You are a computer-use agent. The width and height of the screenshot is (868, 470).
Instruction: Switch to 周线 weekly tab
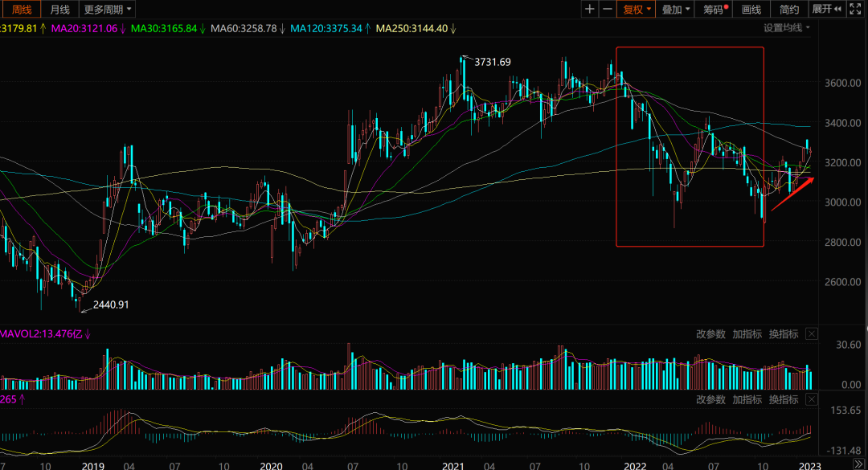pos(21,9)
